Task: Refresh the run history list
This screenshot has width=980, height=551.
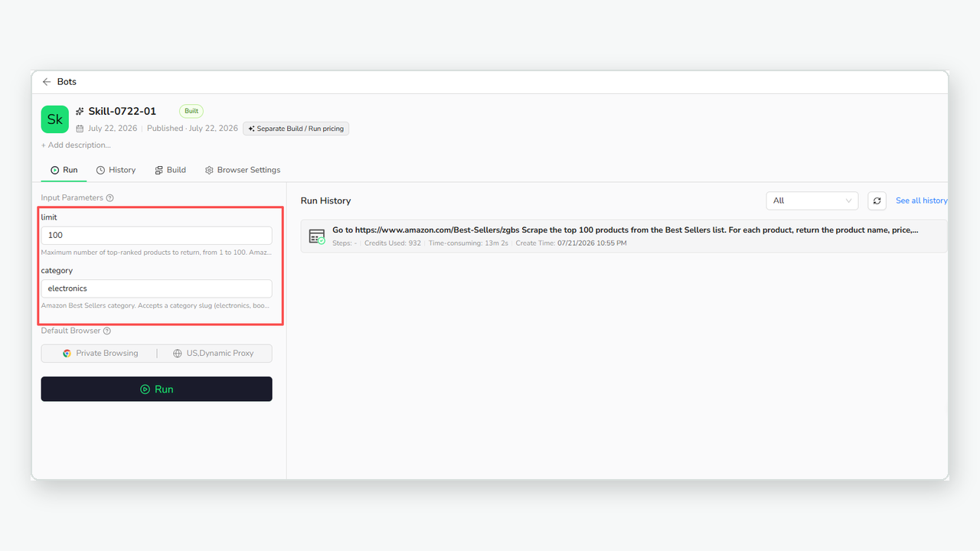Action: pyautogui.click(x=877, y=201)
